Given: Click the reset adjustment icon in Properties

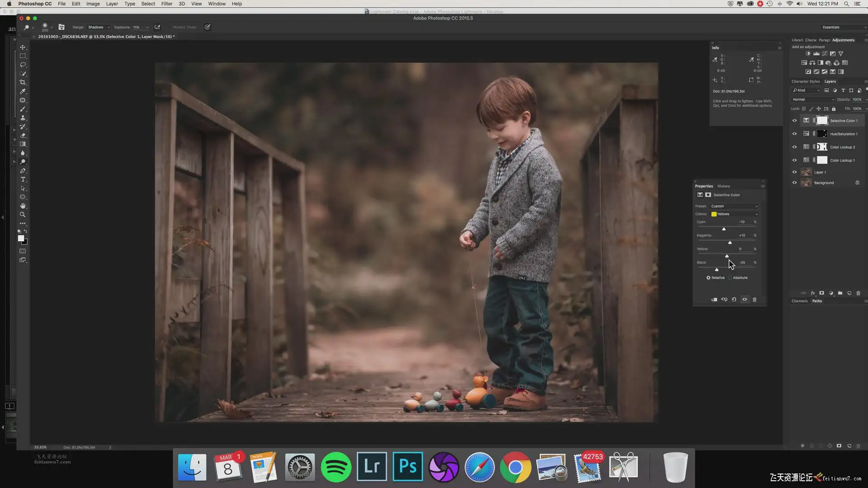Looking at the screenshot, I should click(734, 300).
